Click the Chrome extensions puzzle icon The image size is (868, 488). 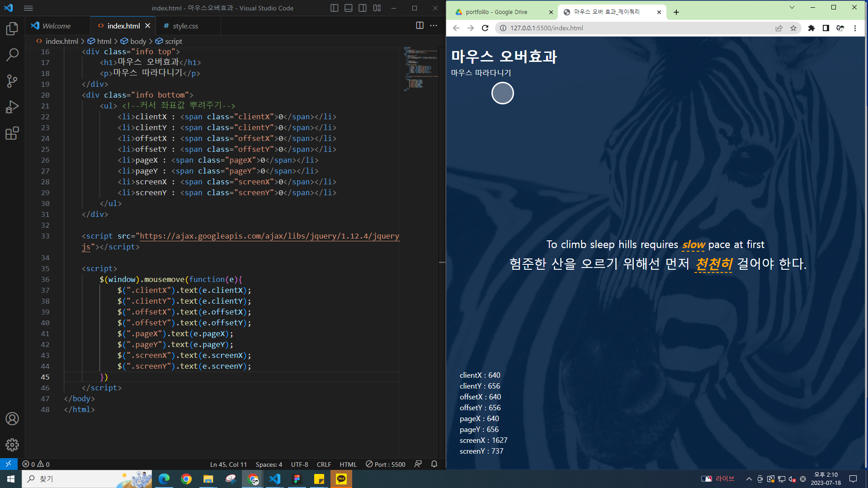(811, 28)
